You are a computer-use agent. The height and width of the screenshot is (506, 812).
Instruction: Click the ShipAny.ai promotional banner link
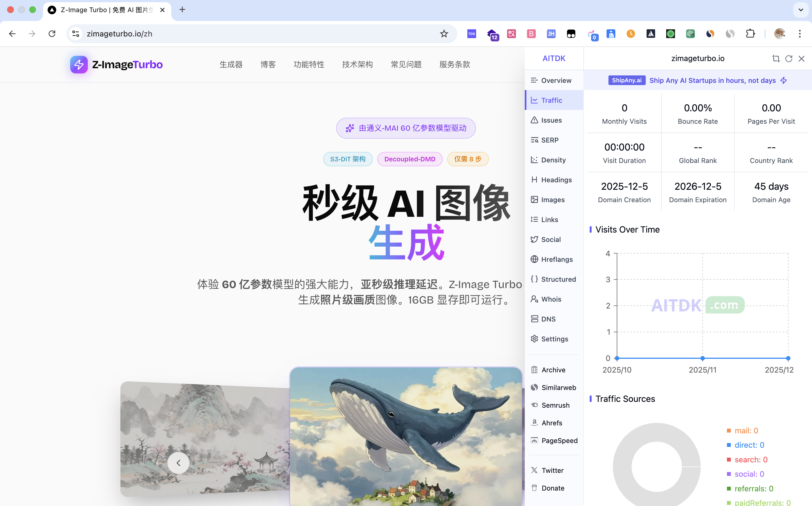point(698,81)
